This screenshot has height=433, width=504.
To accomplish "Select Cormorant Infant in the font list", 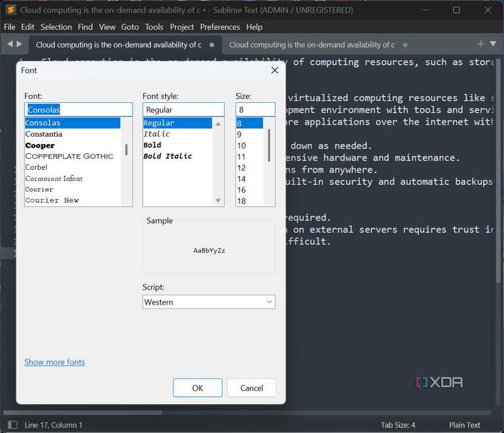I will pos(72,179).
